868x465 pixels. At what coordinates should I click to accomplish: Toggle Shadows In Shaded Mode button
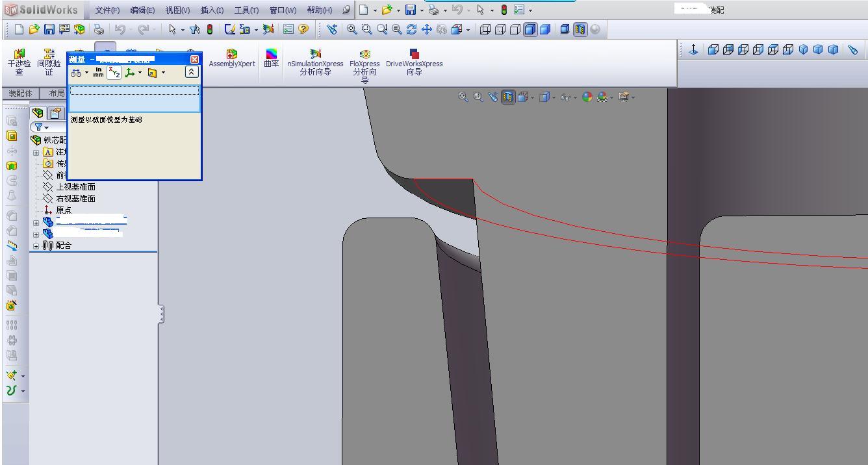click(565, 29)
